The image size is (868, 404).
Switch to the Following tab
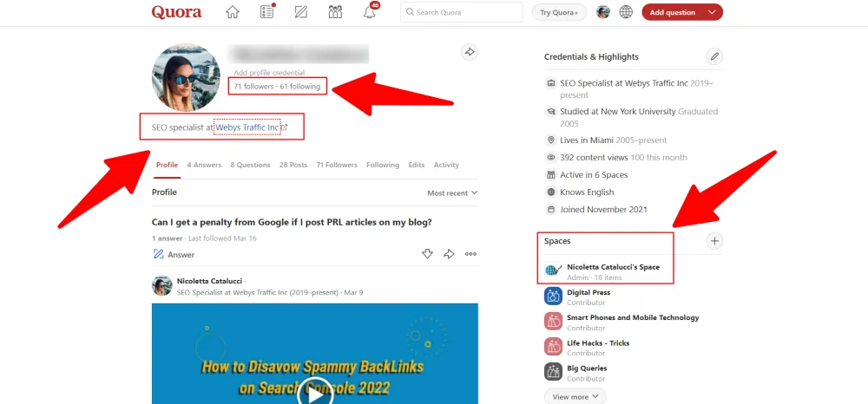(x=383, y=165)
